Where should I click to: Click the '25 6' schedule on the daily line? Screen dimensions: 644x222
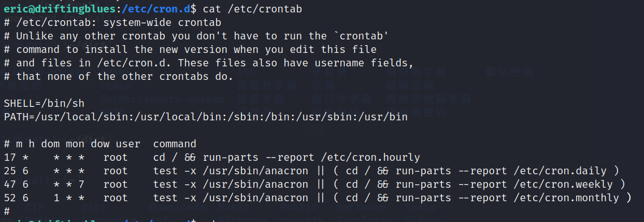16,171
